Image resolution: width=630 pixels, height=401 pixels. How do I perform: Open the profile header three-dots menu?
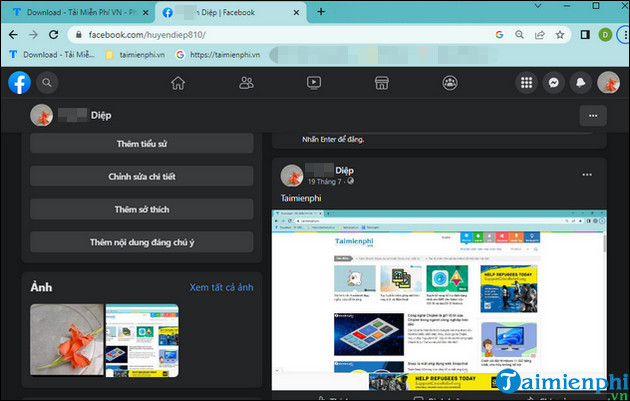592,116
